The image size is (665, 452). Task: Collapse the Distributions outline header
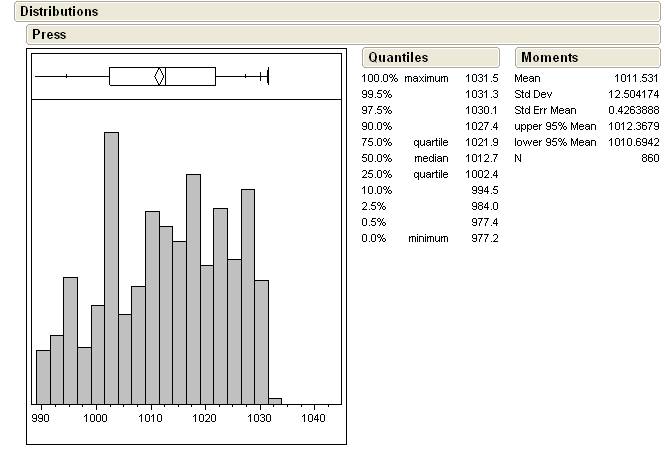coord(60,12)
